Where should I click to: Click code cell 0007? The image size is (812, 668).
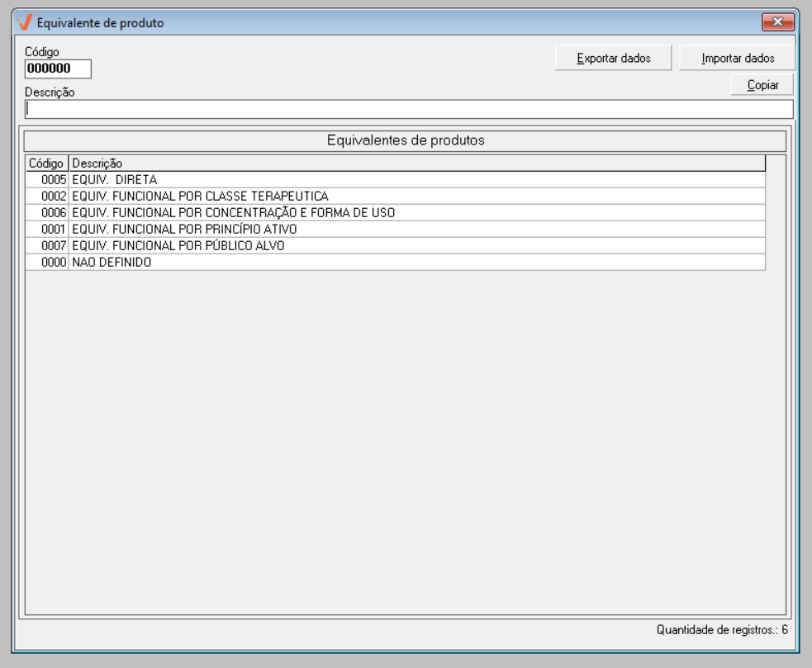pyautogui.click(x=47, y=245)
